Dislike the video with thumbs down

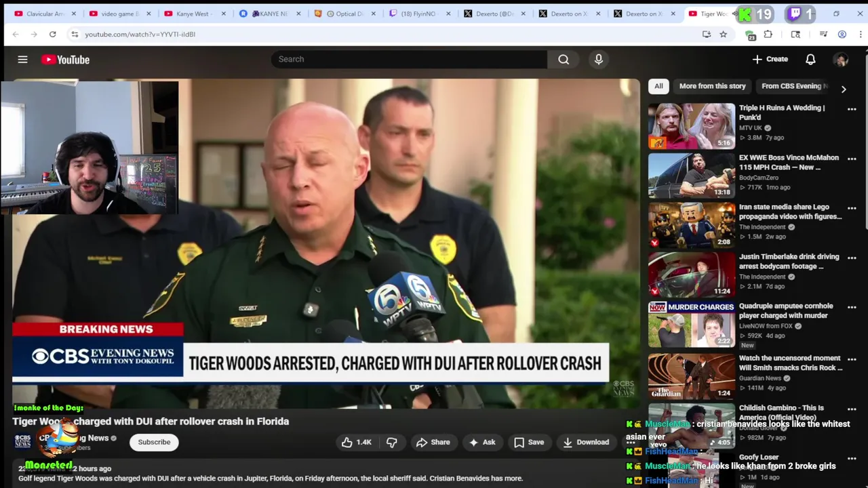click(x=392, y=442)
